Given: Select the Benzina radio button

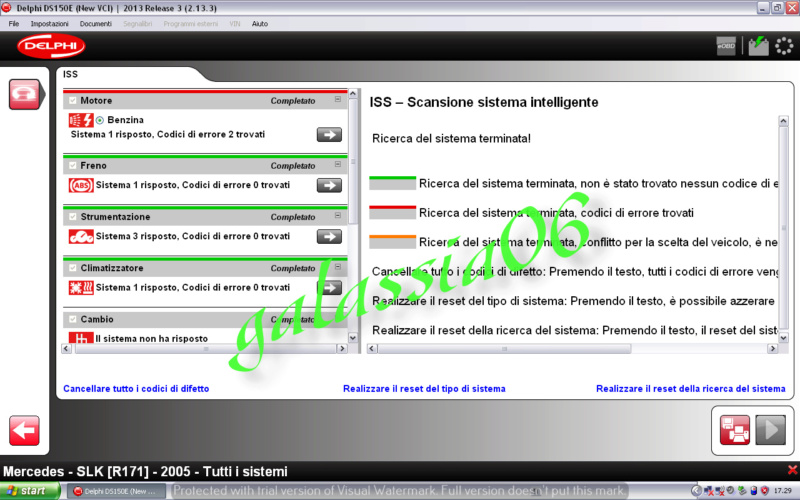Looking at the screenshot, I should click(x=100, y=120).
